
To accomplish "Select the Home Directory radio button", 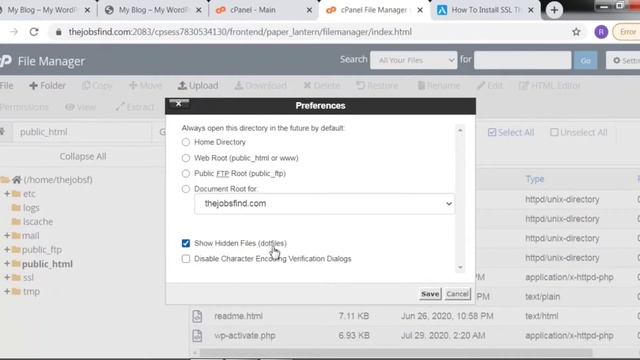I will (x=186, y=142).
